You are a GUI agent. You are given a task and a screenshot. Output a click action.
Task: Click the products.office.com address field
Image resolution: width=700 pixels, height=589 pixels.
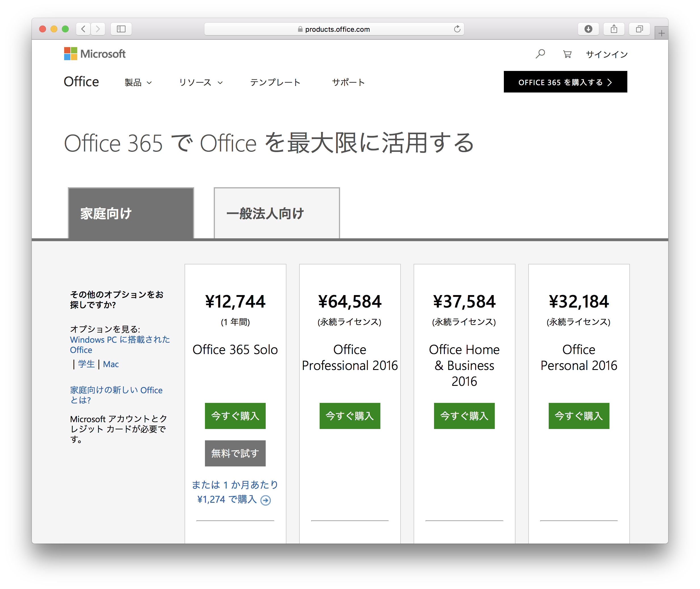click(x=334, y=29)
